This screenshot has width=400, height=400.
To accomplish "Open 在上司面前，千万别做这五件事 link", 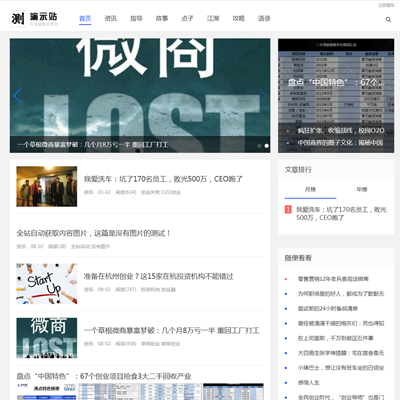I will (335, 338).
